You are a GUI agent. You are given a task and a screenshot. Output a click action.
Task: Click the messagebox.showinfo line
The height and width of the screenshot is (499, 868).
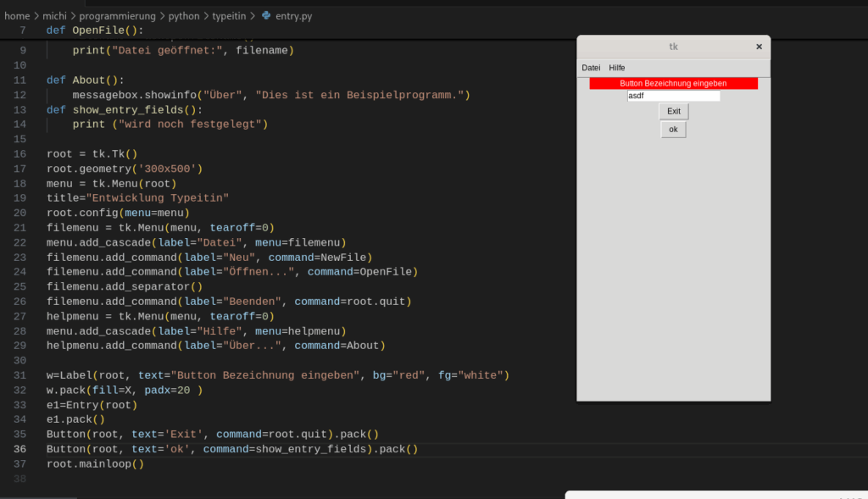coord(271,95)
